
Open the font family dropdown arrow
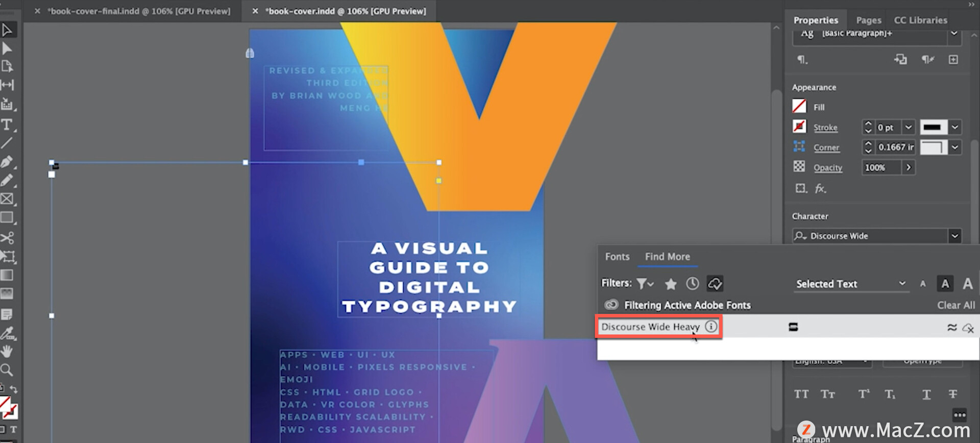click(954, 236)
